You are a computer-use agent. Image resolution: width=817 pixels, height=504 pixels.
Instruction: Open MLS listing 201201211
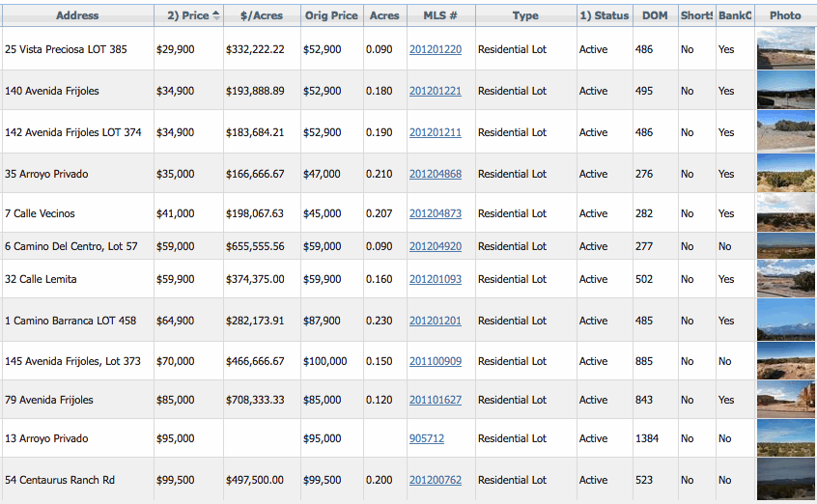tap(436, 132)
